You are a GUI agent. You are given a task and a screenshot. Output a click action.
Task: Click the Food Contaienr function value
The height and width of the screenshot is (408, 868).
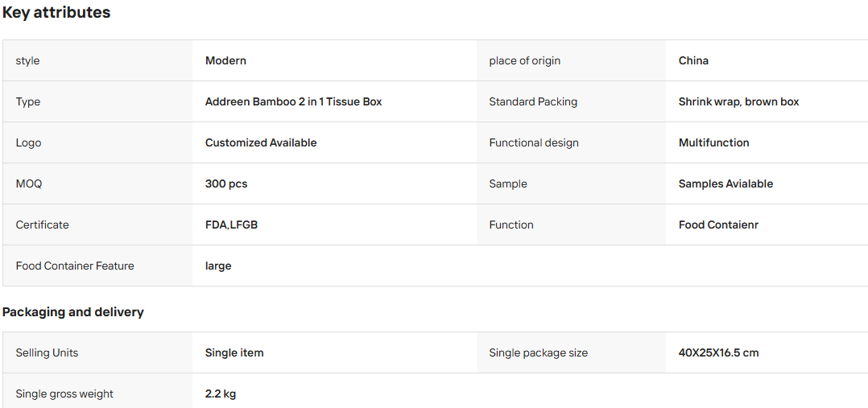click(718, 225)
